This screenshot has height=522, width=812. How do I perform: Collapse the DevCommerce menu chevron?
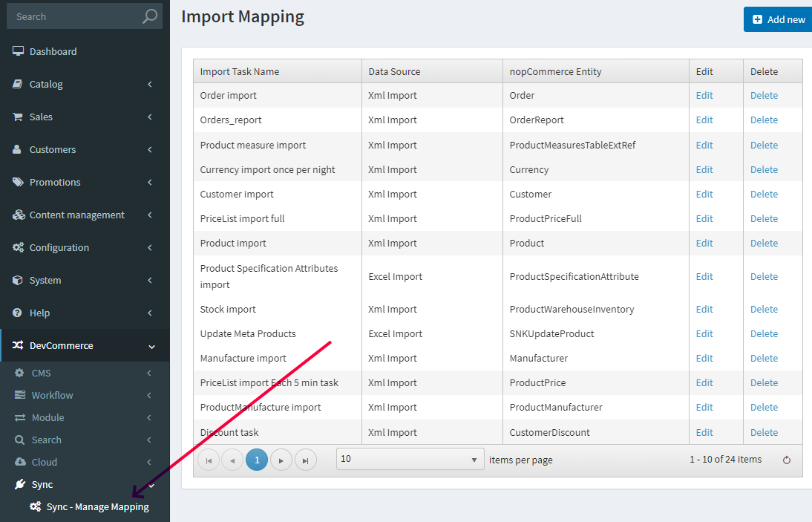pos(151,347)
